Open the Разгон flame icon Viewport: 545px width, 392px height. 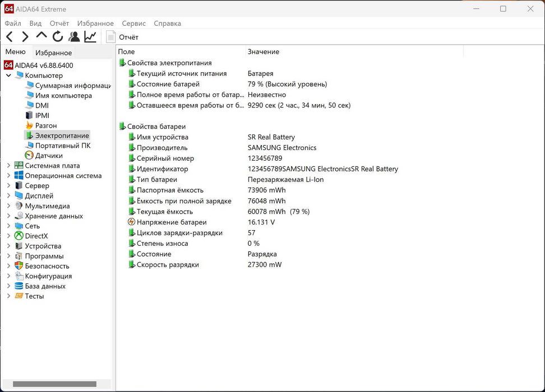pyautogui.click(x=30, y=125)
